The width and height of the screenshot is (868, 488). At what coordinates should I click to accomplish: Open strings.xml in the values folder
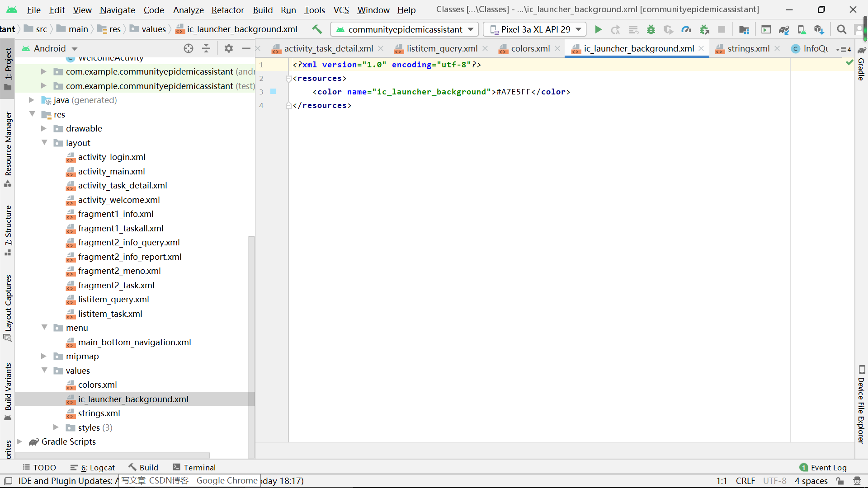click(x=99, y=413)
